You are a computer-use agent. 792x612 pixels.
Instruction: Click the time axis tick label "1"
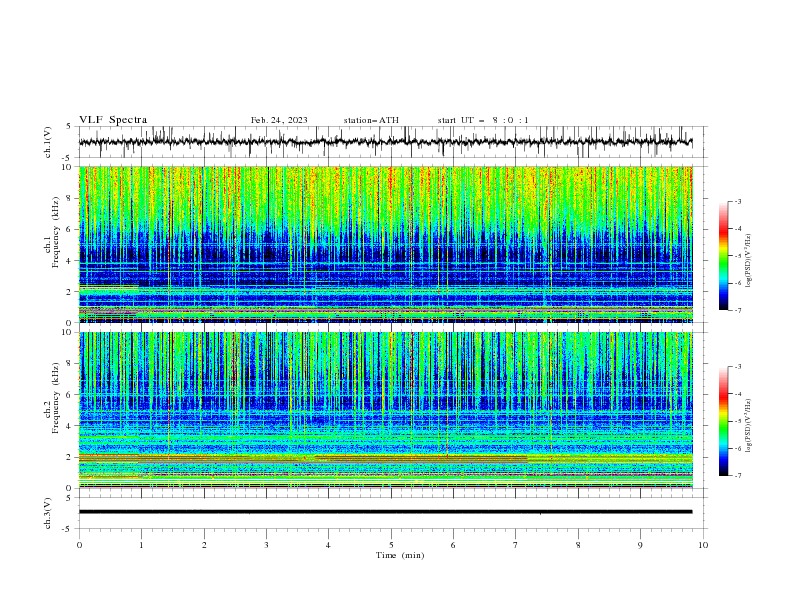[x=141, y=545]
